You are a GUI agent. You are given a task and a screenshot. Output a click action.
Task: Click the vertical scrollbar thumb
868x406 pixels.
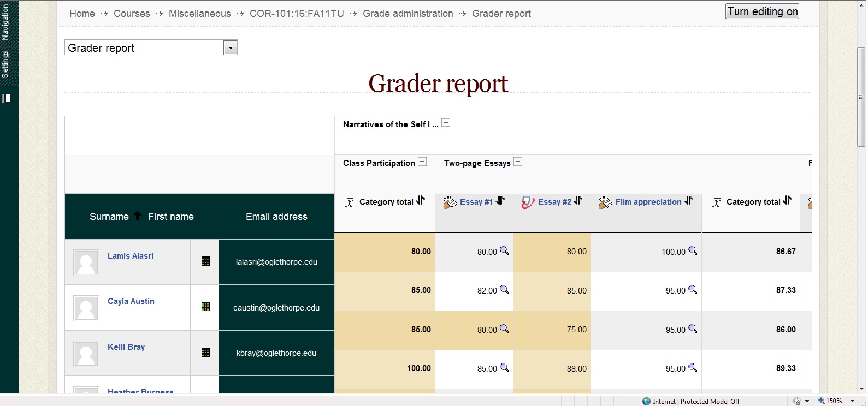click(861, 97)
